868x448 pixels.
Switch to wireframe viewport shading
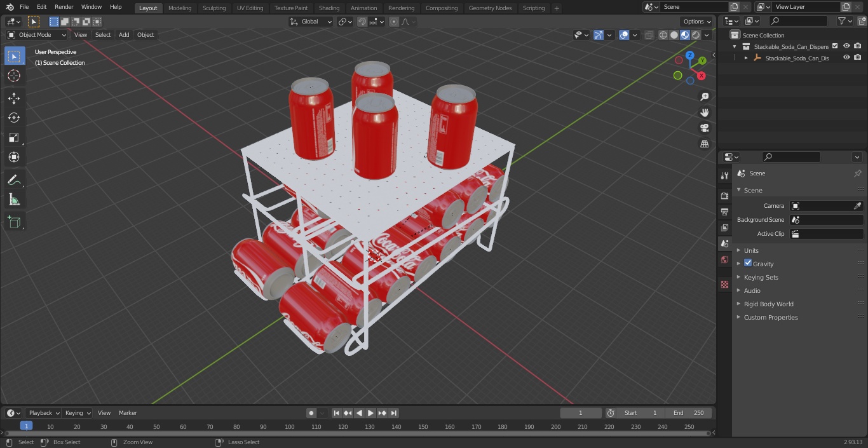pyautogui.click(x=663, y=35)
